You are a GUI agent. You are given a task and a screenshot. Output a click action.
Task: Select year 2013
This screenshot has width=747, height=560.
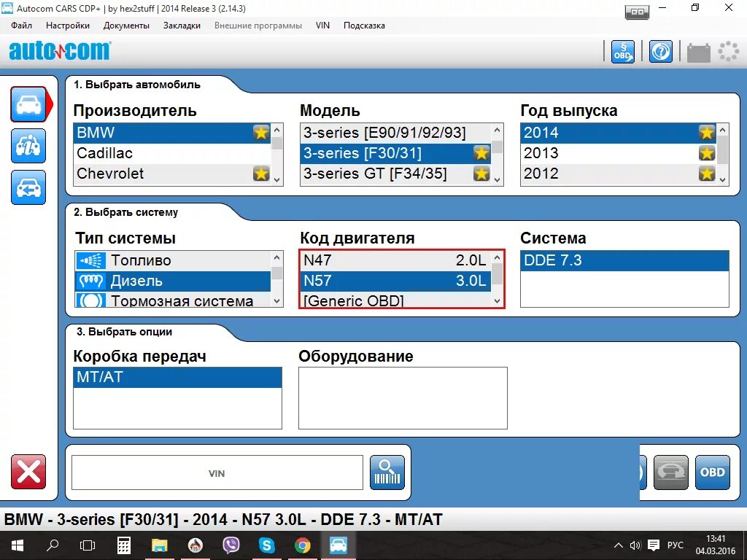point(619,153)
